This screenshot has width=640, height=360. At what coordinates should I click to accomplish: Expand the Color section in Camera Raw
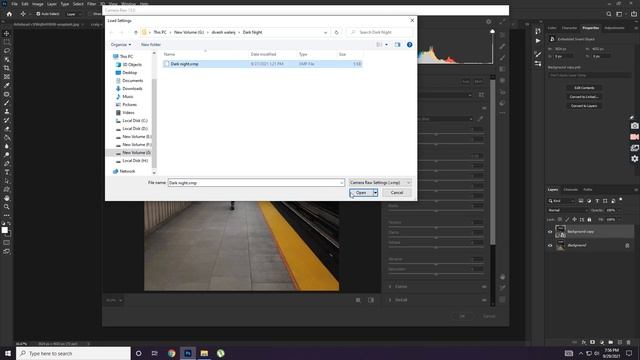coord(390,287)
